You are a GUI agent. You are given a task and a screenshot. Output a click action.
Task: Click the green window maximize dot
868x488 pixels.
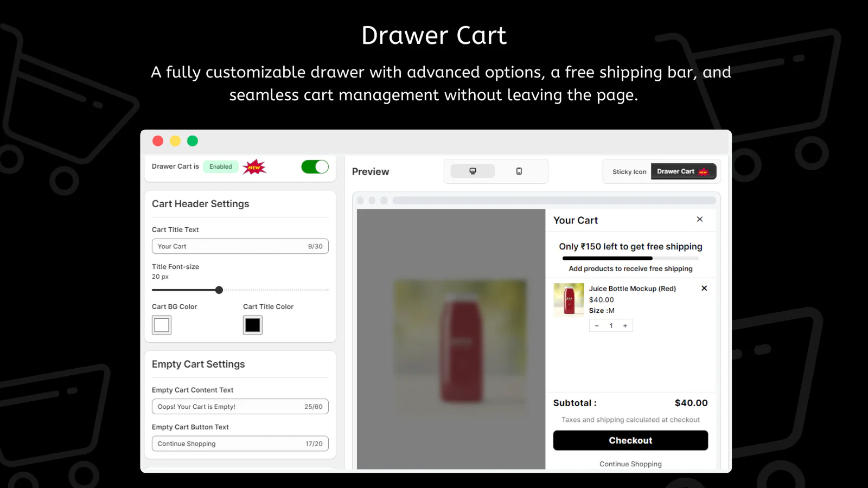193,141
